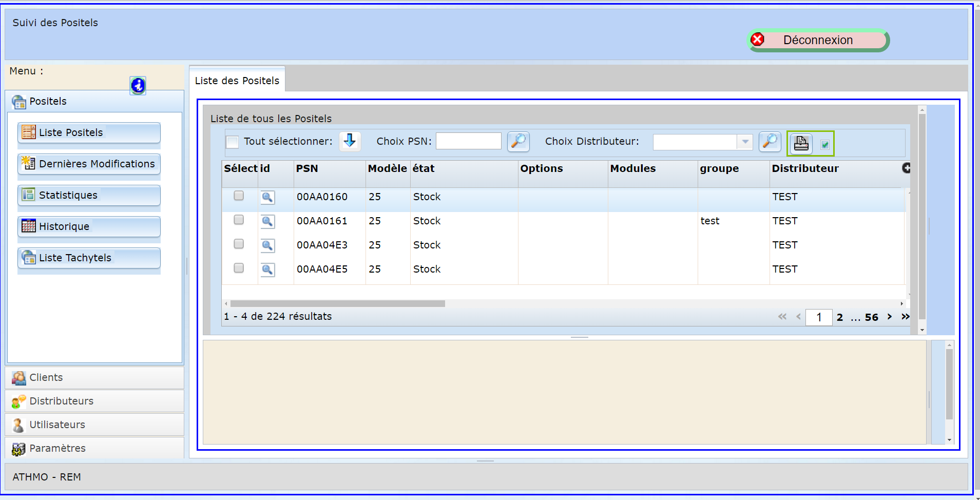The height and width of the screenshot is (500, 980).
Task: Select the row checkbox for 00AA0161
Action: (x=239, y=220)
